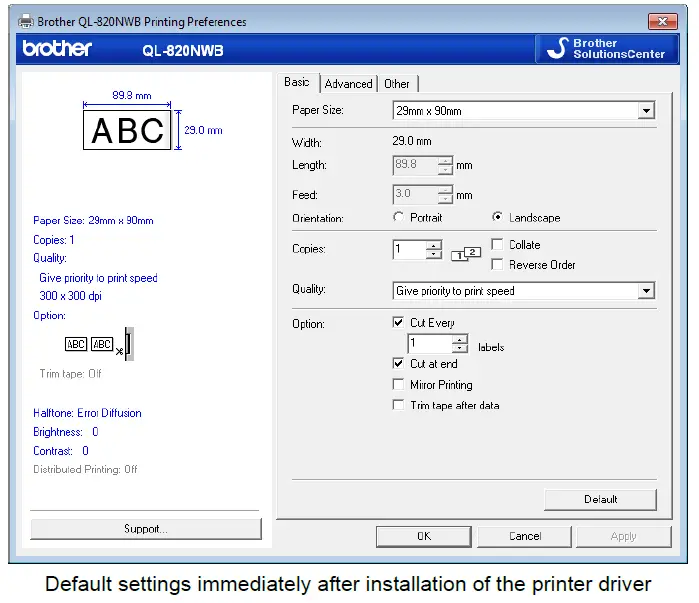The width and height of the screenshot is (699, 603).
Task: Click the Cut Every labels input field
Action: pos(429,344)
